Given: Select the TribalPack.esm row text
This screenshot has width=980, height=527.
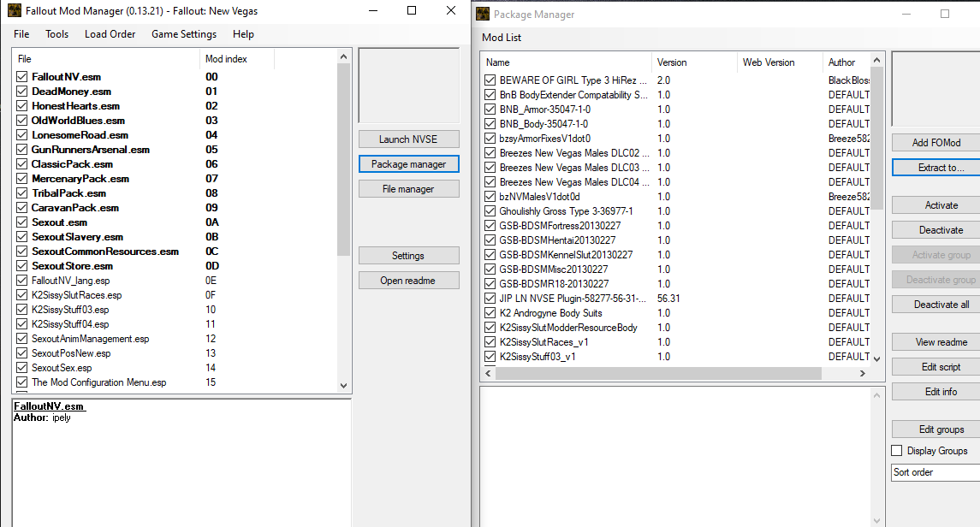Looking at the screenshot, I should 68,193.
